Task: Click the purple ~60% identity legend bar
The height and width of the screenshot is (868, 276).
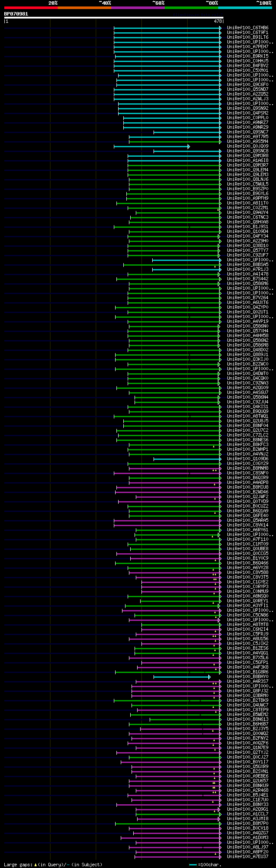Action: coord(138,8)
